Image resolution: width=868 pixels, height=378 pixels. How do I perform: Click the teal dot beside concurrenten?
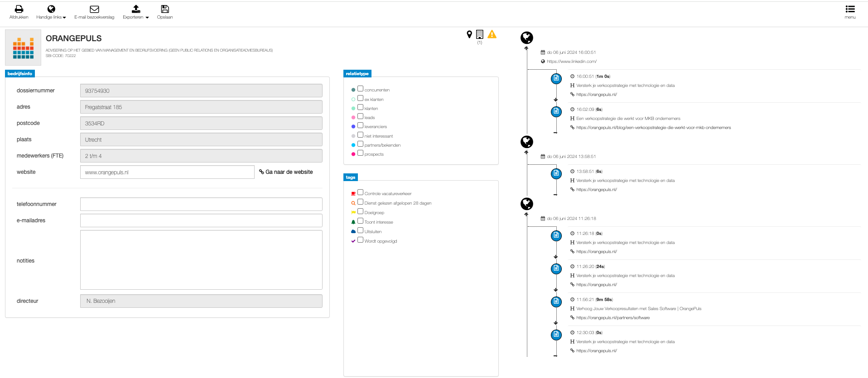coord(353,90)
